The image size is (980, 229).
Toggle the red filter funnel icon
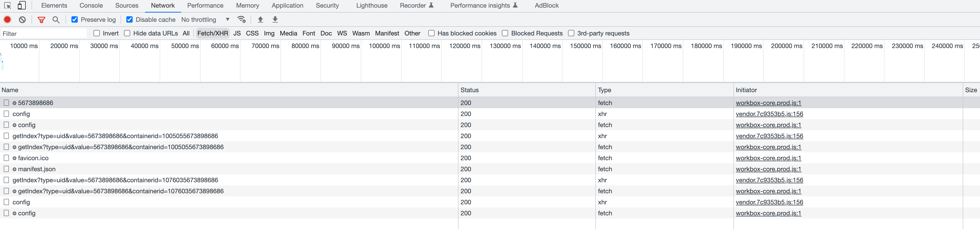click(41, 20)
